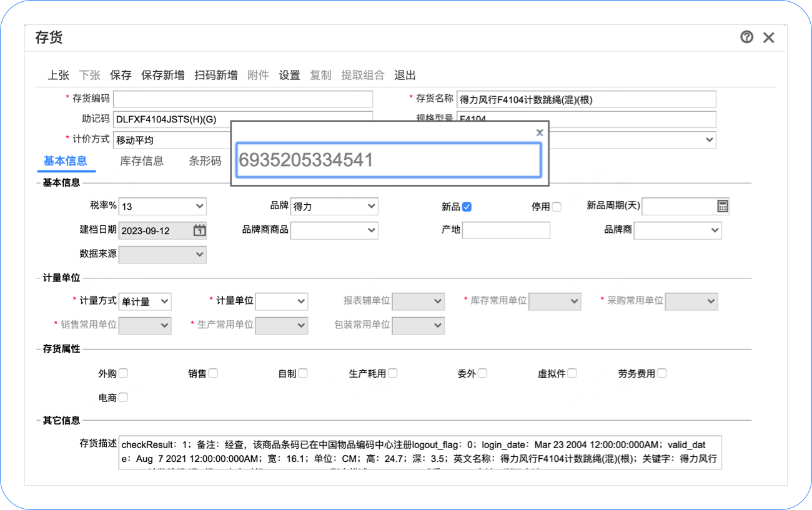The height and width of the screenshot is (510, 812).
Task: Click the help question mark icon
Action: [x=746, y=37]
